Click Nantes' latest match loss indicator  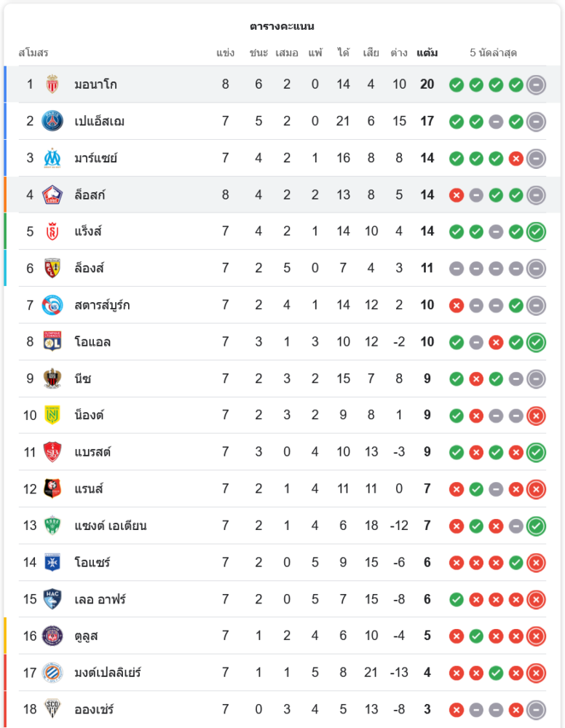[536, 416]
